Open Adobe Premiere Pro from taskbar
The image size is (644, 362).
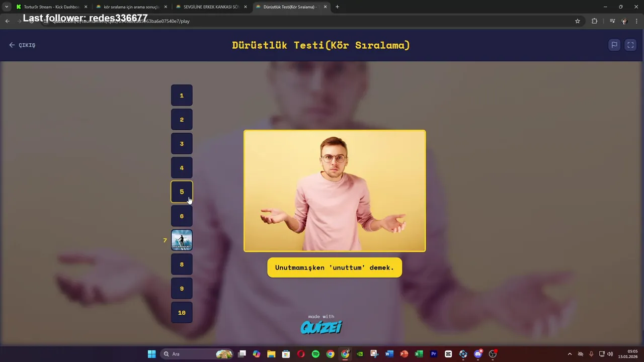pyautogui.click(x=433, y=354)
